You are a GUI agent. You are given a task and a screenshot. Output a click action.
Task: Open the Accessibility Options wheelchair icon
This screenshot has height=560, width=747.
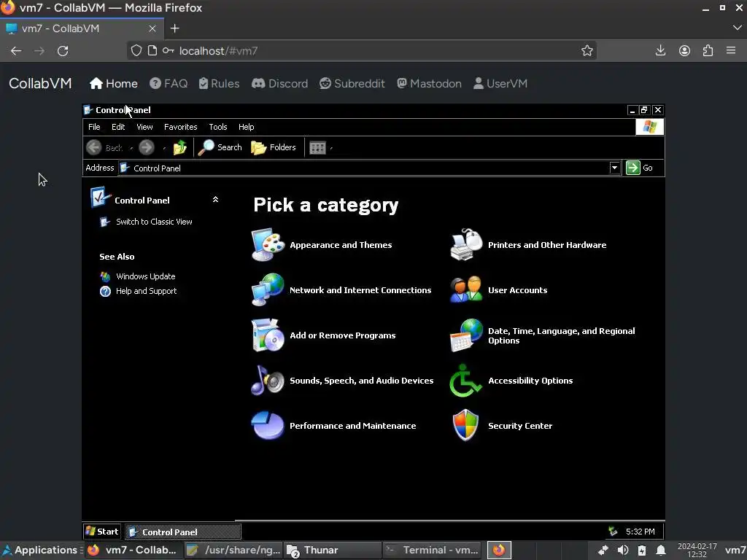point(465,380)
